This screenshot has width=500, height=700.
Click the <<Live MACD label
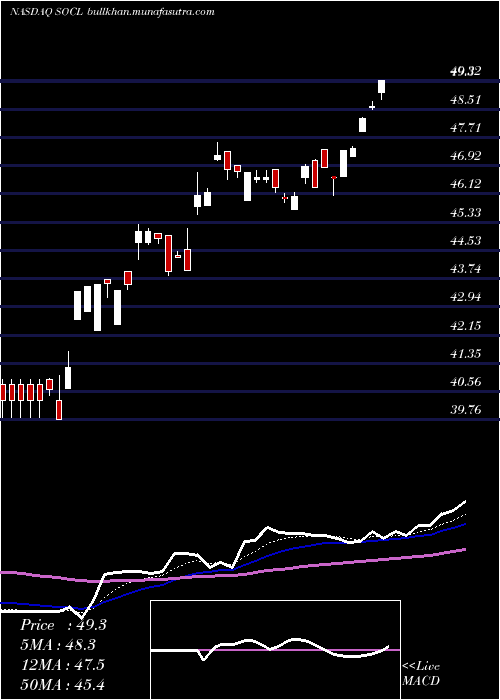(x=421, y=674)
